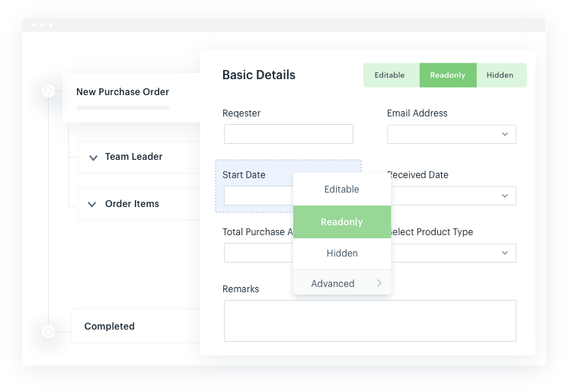This screenshot has height=392, width=569.
Task: Expand the Order Items step
Action: (x=139, y=204)
